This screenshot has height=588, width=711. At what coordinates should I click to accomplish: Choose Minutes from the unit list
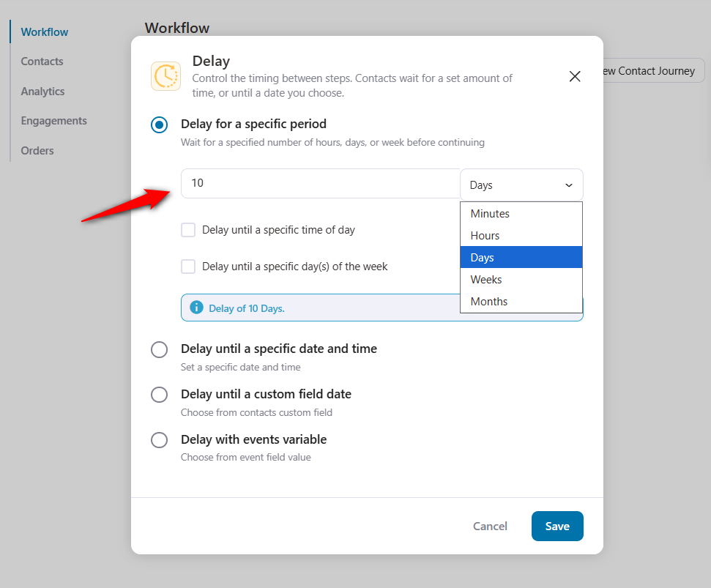[x=521, y=214]
